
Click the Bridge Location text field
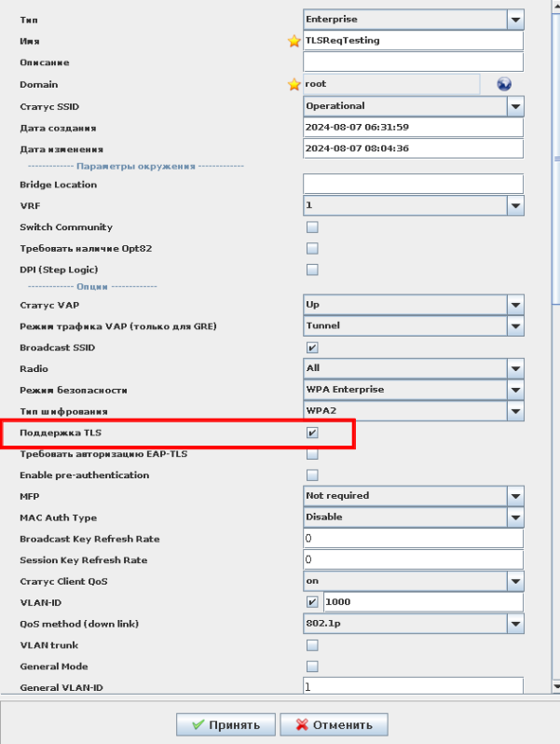(x=413, y=185)
